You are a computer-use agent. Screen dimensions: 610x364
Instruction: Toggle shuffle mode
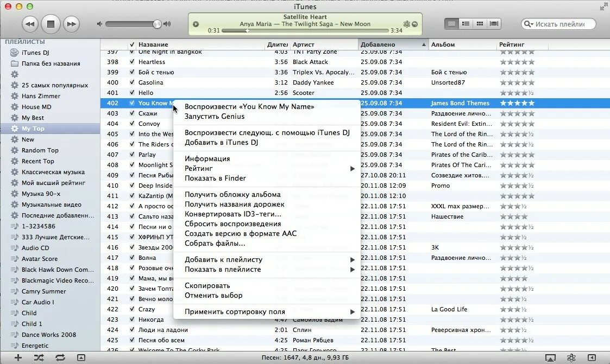tap(39, 358)
